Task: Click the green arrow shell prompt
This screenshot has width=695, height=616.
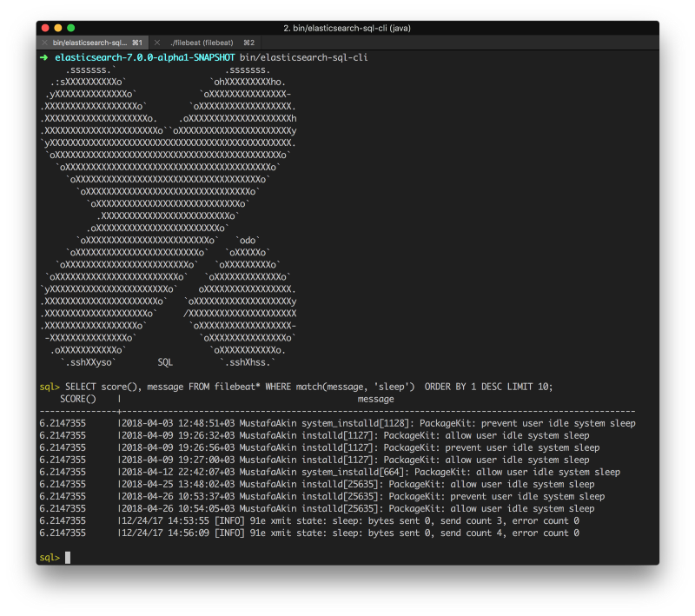Action: 43,57
